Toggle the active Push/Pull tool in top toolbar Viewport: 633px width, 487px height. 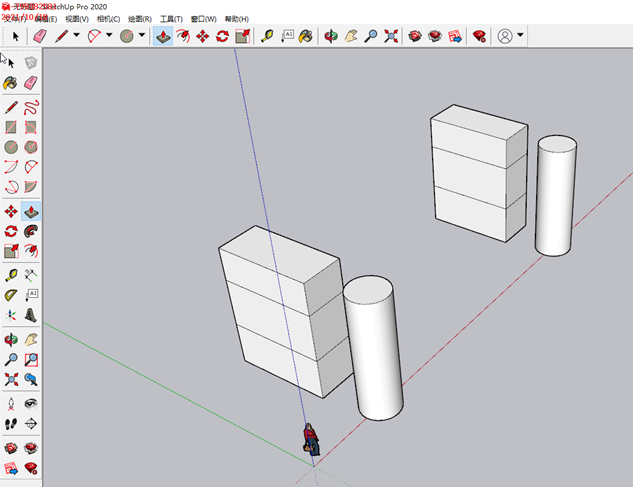(162, 36)
